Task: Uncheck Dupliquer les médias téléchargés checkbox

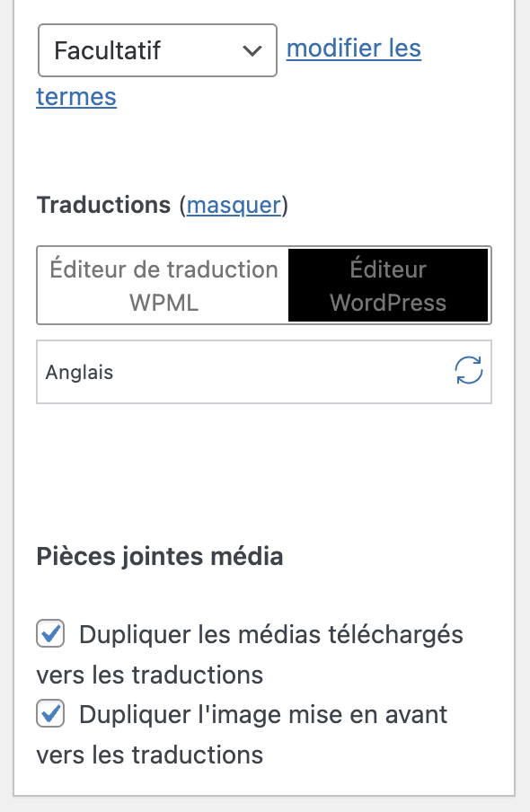Action: [x=50, y=633]
